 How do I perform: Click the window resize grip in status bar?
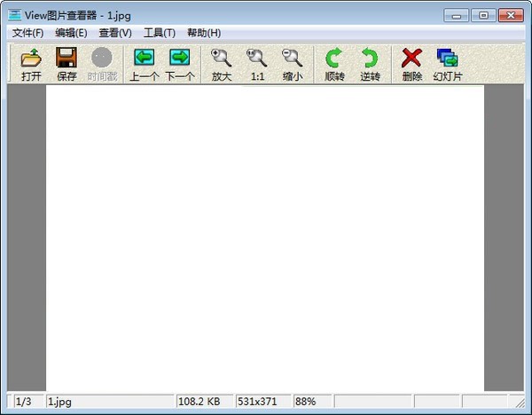[x=520, y=403]
